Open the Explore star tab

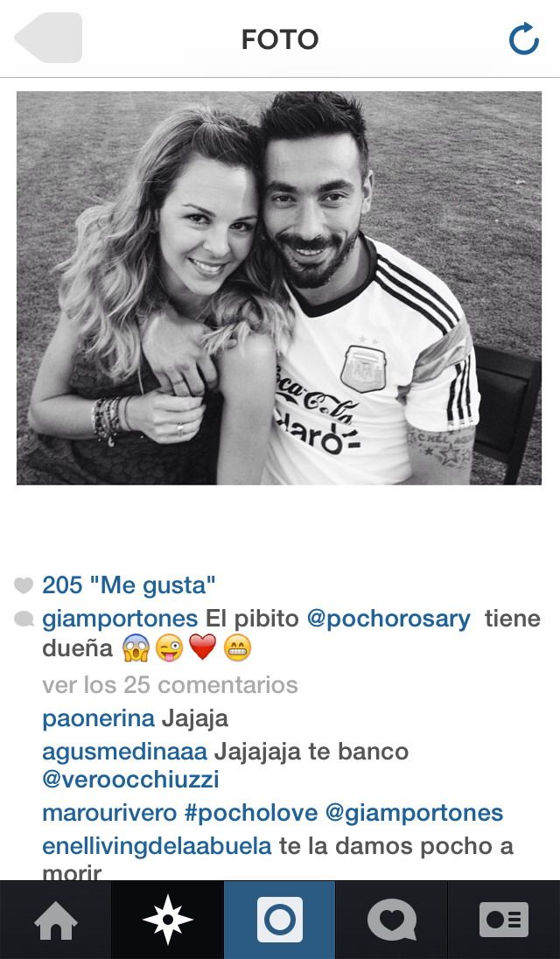[x=167, y=920]
